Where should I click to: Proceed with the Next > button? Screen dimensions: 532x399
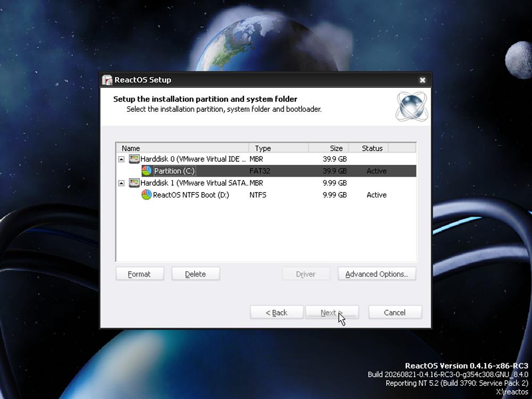click(332, 312)
